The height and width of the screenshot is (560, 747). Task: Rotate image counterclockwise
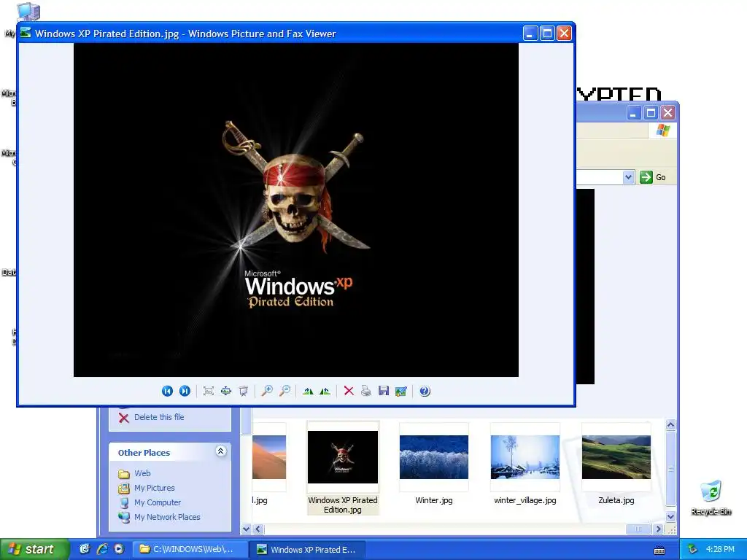point(325,391)
